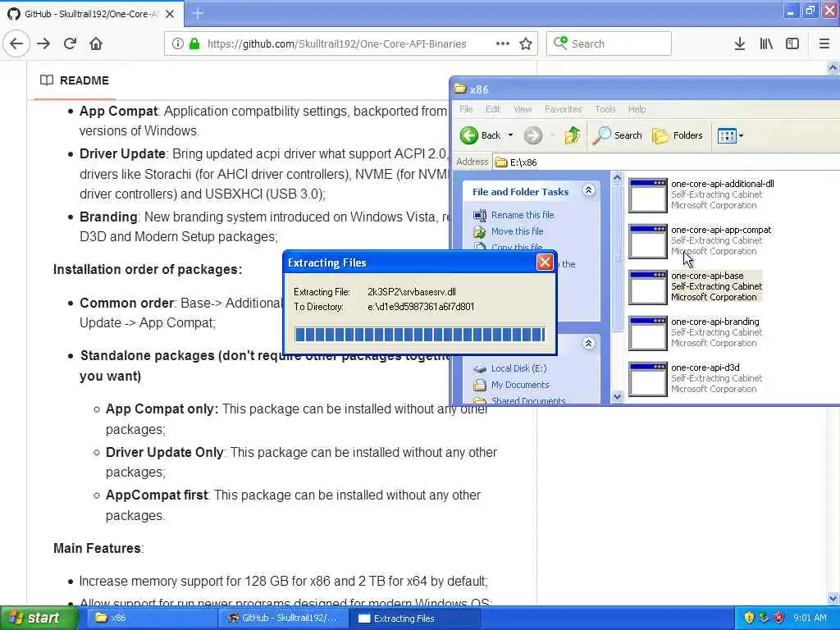The image size is (840, 630).
Task: Go forward in Firefox browser
Action: coord(44,44)
